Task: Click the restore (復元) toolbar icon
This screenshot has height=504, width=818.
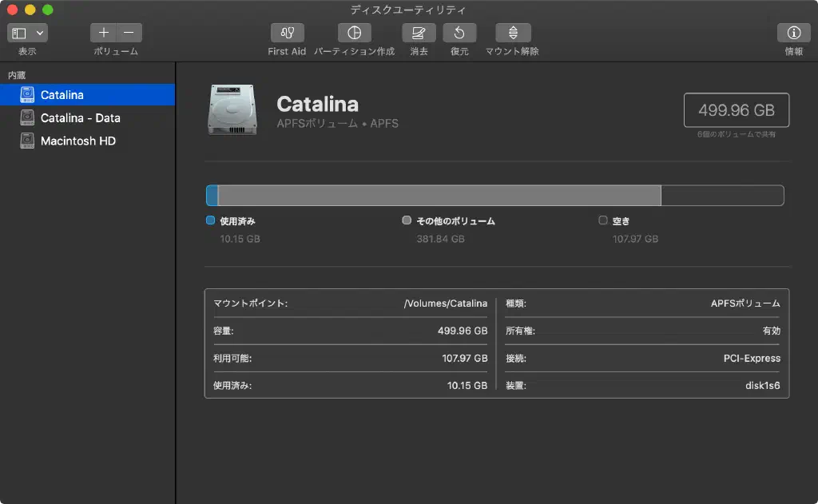Action: pyautogui.click(x=459, y=33)
